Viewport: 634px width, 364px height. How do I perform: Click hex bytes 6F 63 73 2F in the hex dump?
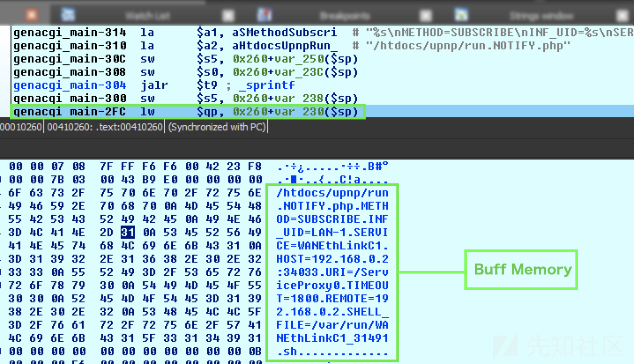pos(47,193)
